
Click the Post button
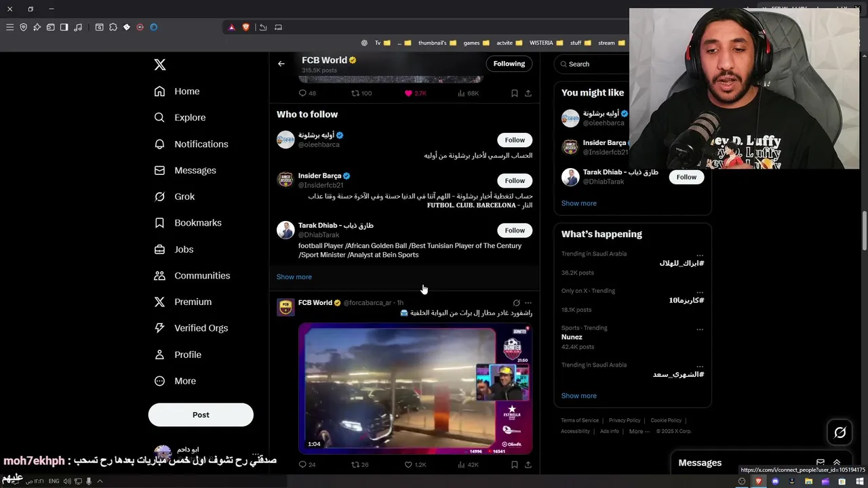click(201, 415)
